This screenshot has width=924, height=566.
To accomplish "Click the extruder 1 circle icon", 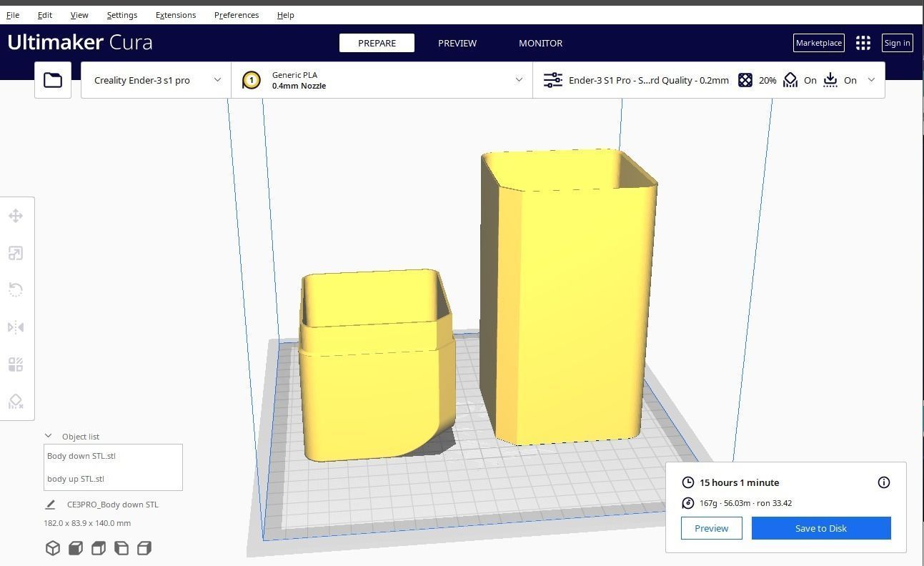I will coord(251,80).
